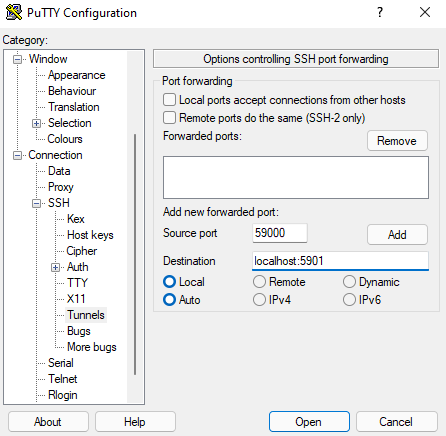Show the Bugs settings
The height and width of the screenshot is (436, 446).
pyautogui.click(x=79, y=331)
